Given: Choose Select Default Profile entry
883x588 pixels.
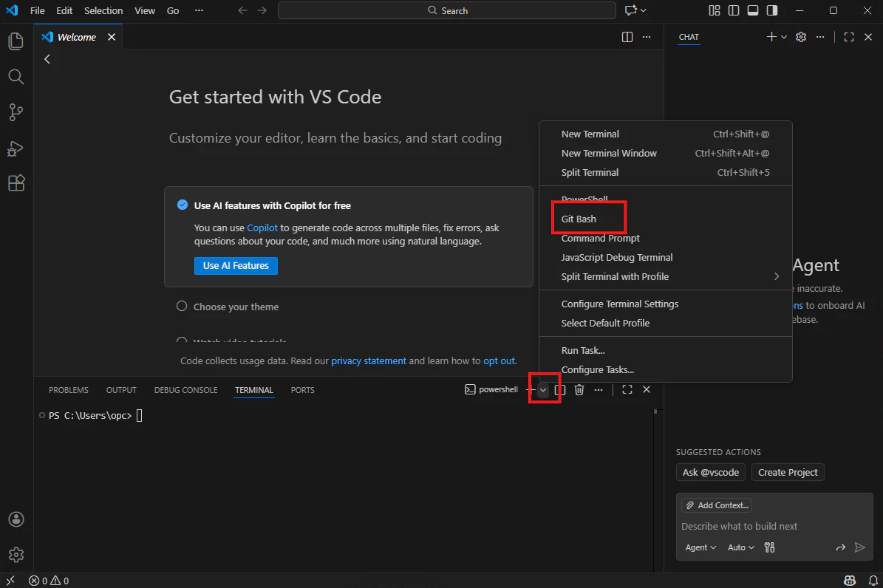Looking at the screenshot, I should (x=666, y=324).
